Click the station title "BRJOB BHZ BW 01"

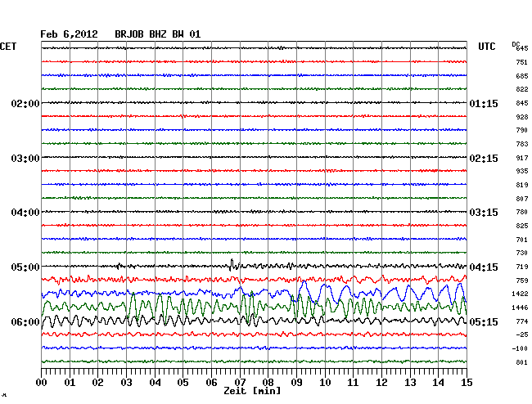157,34
